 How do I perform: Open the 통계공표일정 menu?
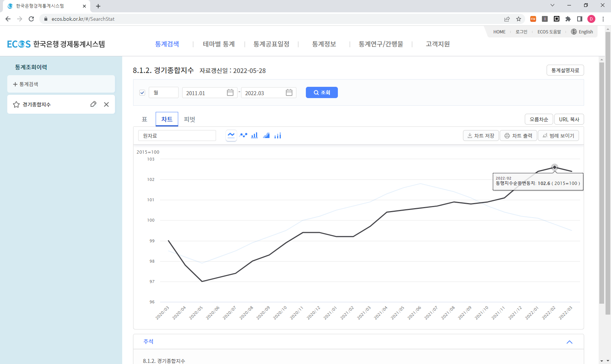[x=271, y=44]
